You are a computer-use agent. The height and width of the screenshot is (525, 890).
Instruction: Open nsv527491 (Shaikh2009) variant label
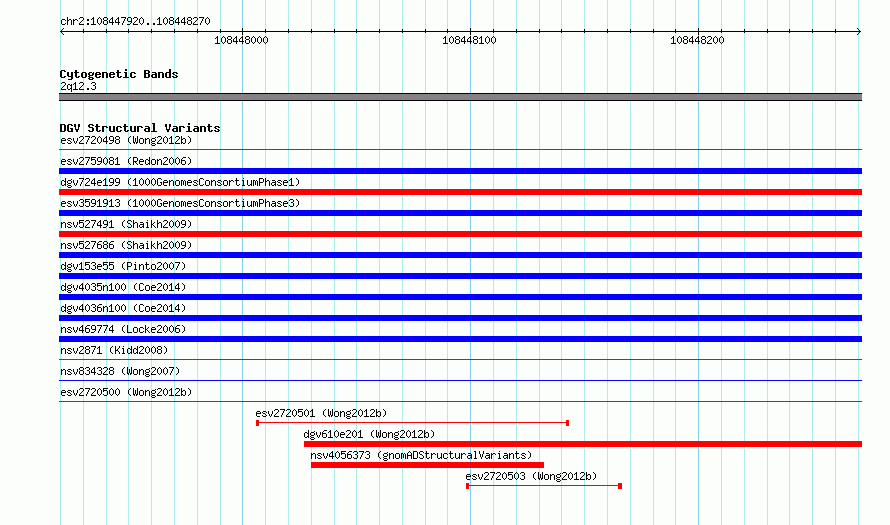pyautogui.click(x=126, y=224)
